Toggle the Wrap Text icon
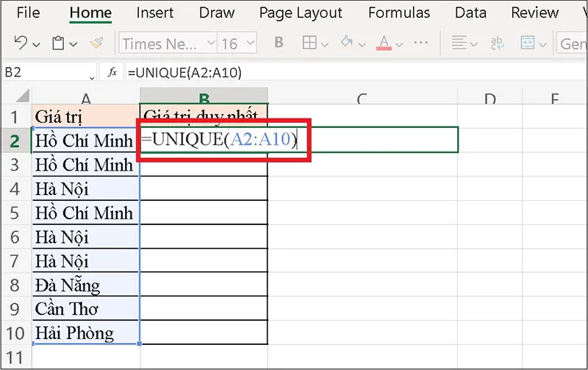The height and width of the screenshot is (370, 588). click(498, 43)
